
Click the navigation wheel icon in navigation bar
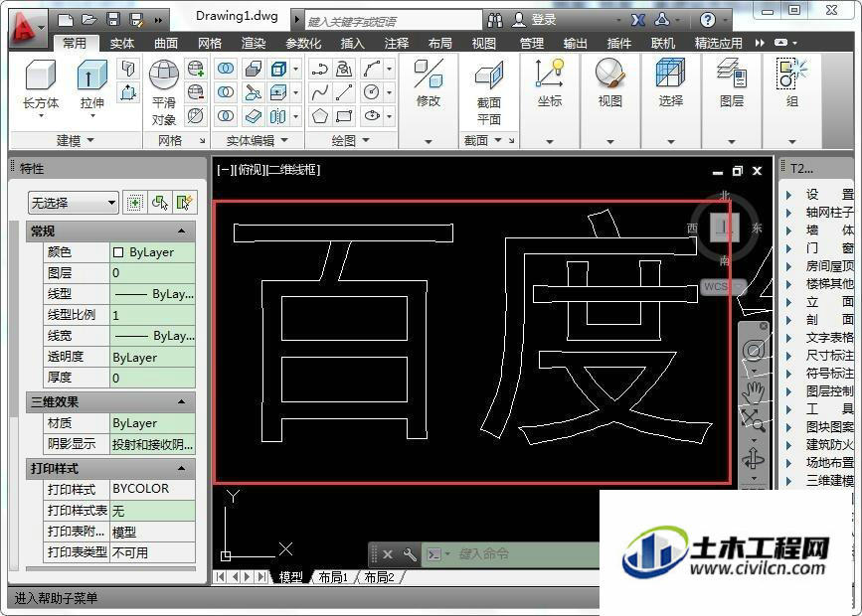point(754,350)
